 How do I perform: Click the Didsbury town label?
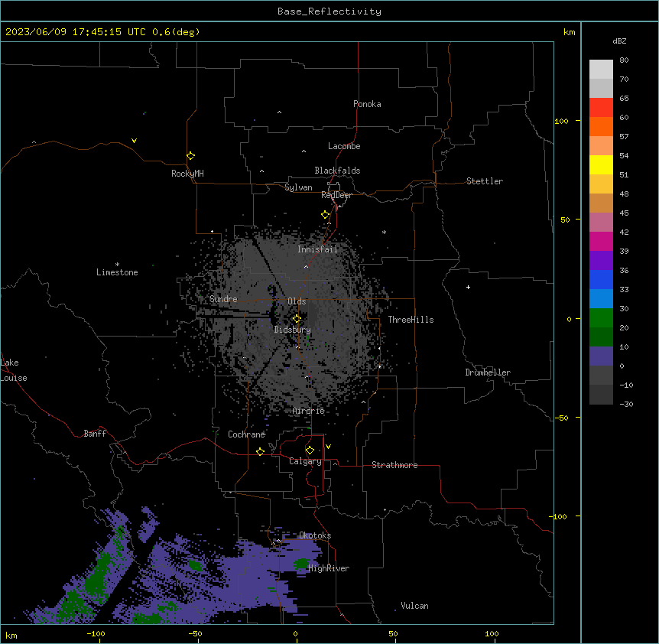293,330
